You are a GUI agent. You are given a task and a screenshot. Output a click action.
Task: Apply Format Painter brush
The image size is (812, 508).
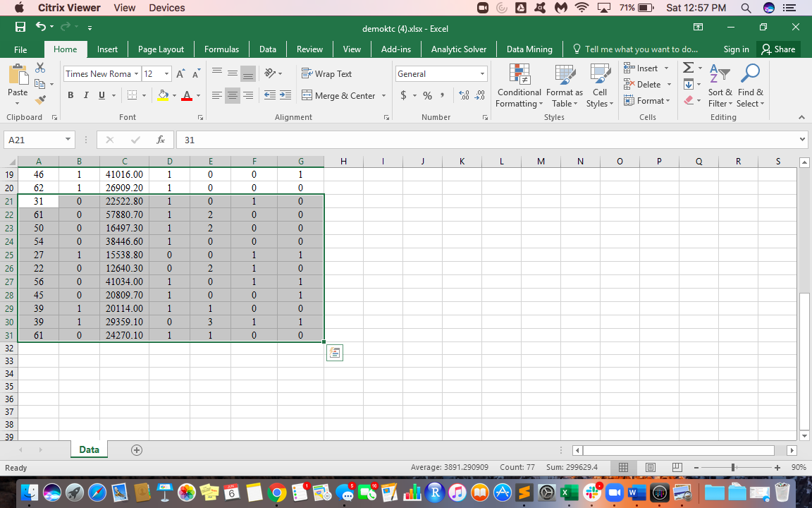click(x=40, y=99)
